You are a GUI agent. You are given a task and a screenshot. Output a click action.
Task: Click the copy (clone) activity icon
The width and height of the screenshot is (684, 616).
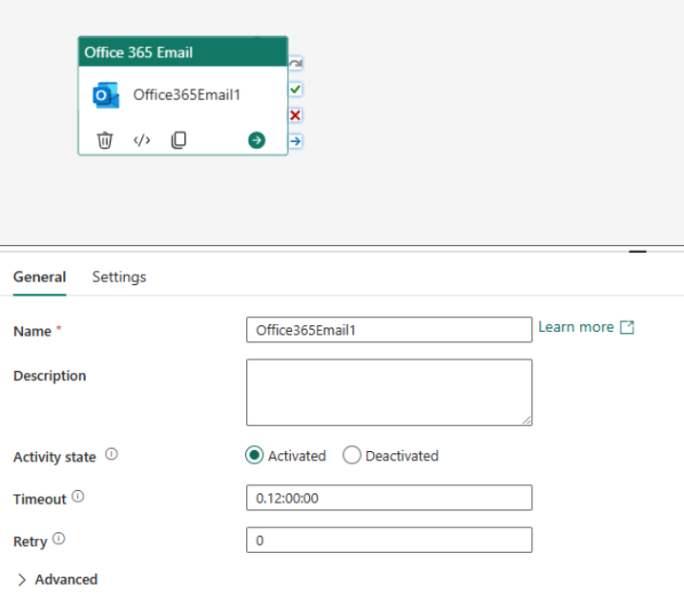[x=178, y=140]
